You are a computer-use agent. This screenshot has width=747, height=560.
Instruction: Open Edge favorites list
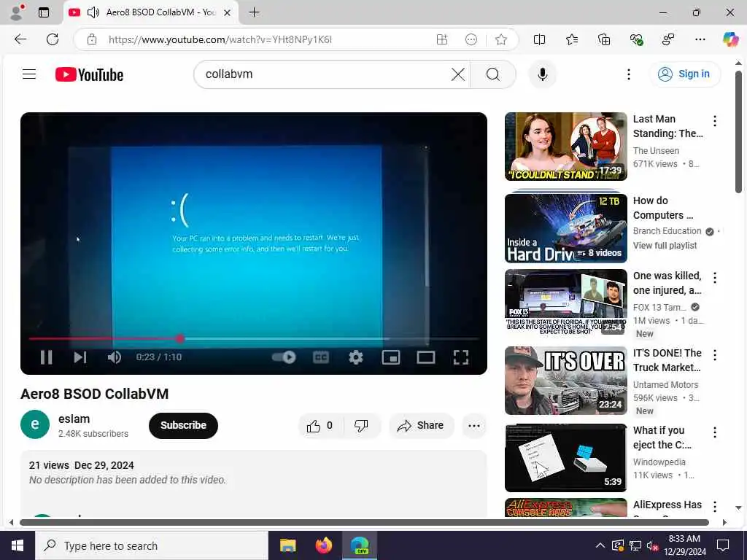pyautogui.click(x=572, y=39)
